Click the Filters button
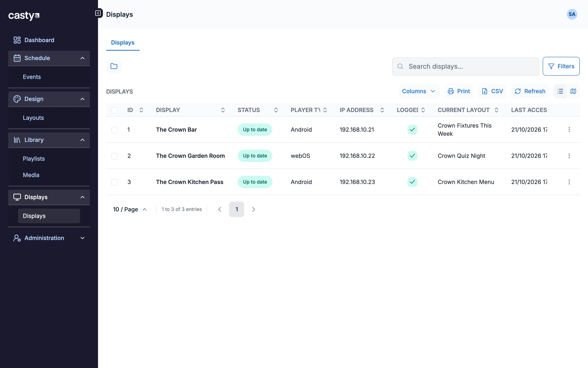The height and width of the screenshot is (368, 588). click(561, 66)
